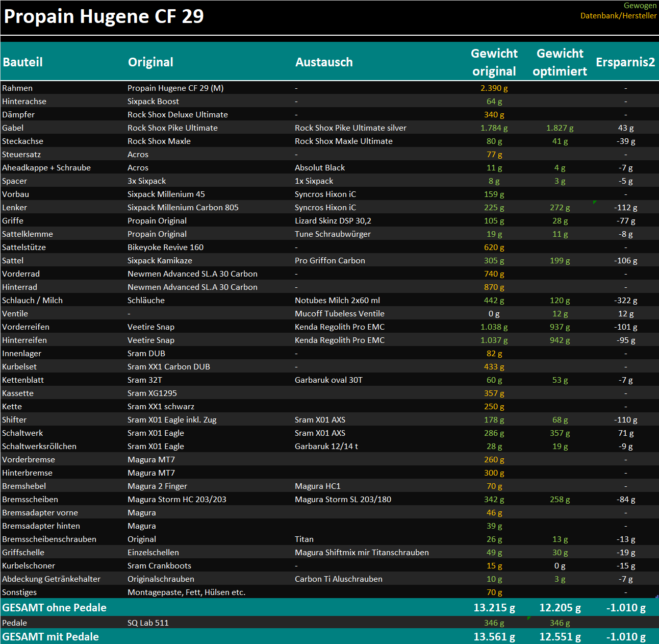Select the '12.551 g' optimized total with pedals

coord(560,637)
